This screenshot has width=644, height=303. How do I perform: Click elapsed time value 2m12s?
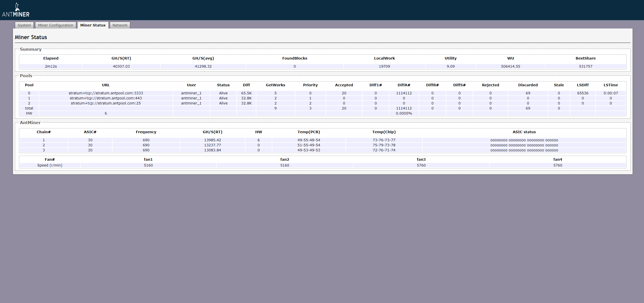pyautogui.click(x=51, y=66)
